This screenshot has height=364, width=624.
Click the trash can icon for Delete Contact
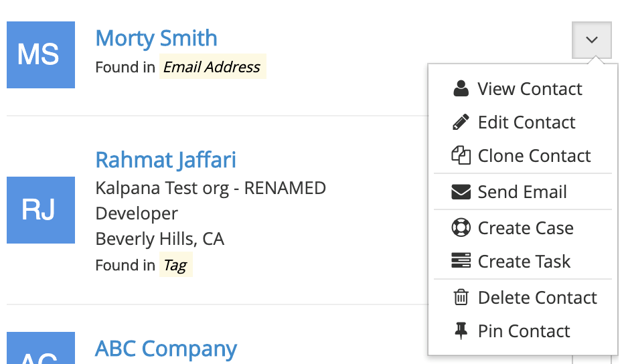[x=461, y=297]
